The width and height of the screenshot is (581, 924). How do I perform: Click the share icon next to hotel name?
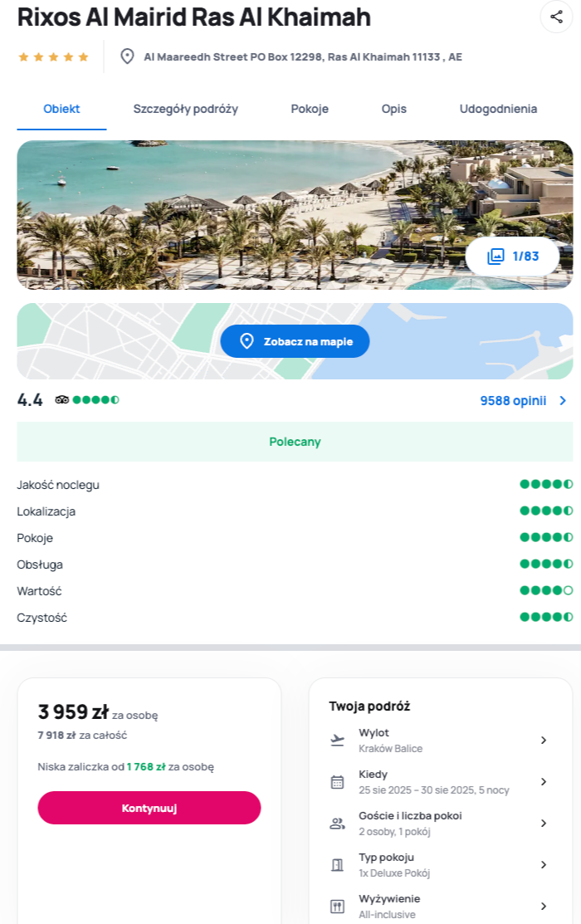click(556, 17)
